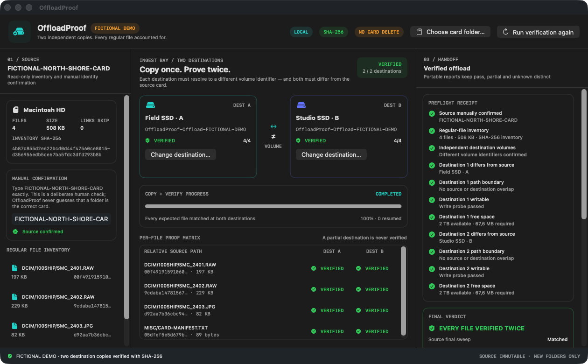Click the two-way arrows icon between destinations
The width and height of the screenshot is (588, 364).
click(273, 126)
